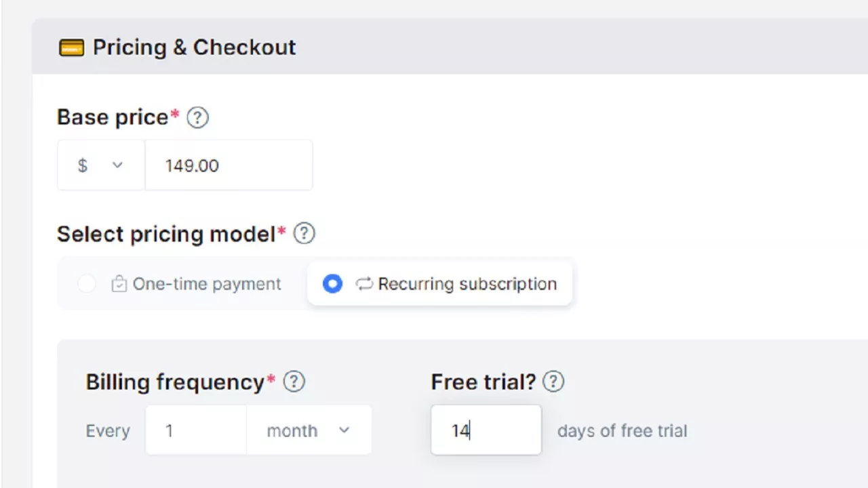Click the Recurring subscription option label
Screen dimensions: 868x488
[467, 284]
